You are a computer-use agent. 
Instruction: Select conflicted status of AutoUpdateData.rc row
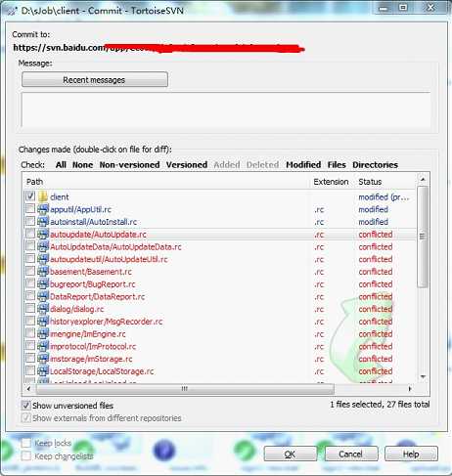pyautogui.click(x=376, y=247)
